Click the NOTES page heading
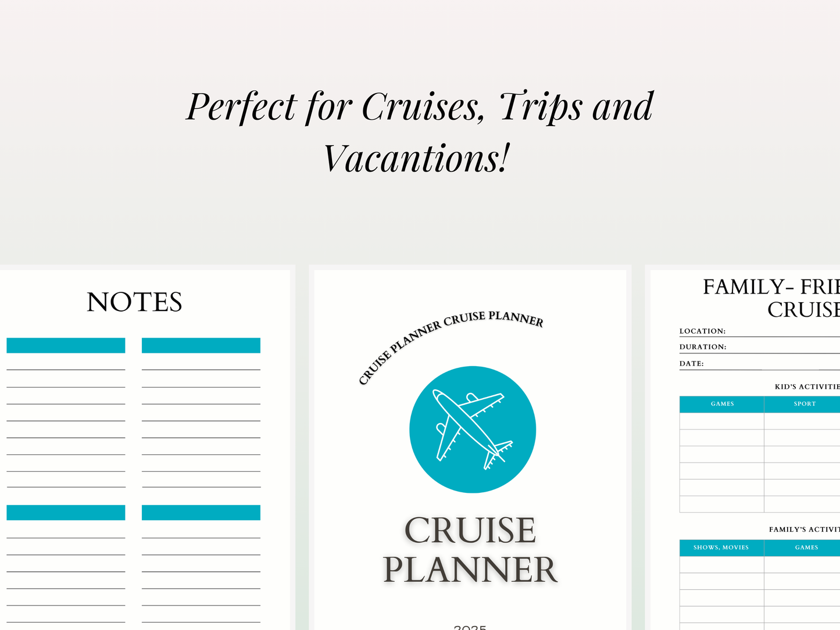840x630 pixels. click(x=134, y=302)
